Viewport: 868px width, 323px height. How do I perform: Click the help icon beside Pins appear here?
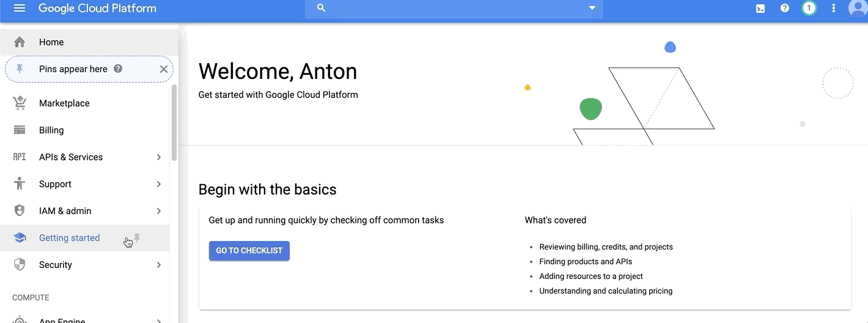(118, 69)
